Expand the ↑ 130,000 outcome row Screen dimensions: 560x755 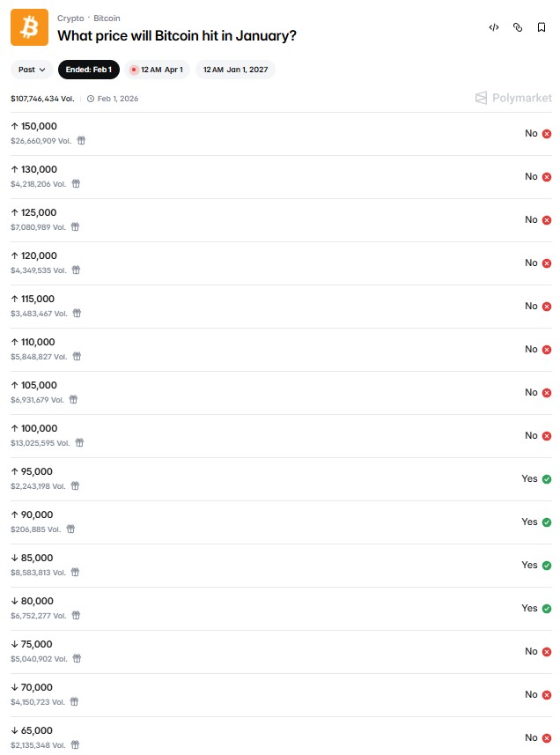click(264, 176)
